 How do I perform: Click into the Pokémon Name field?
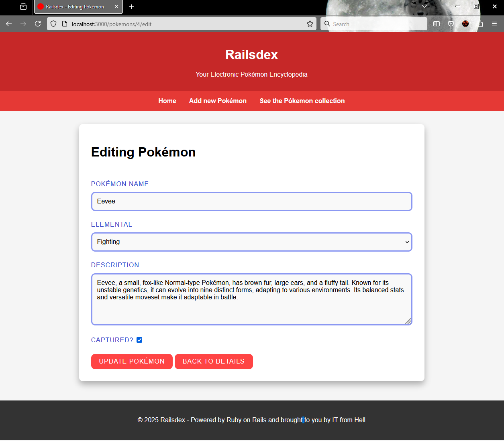click(x=251, y=201)
